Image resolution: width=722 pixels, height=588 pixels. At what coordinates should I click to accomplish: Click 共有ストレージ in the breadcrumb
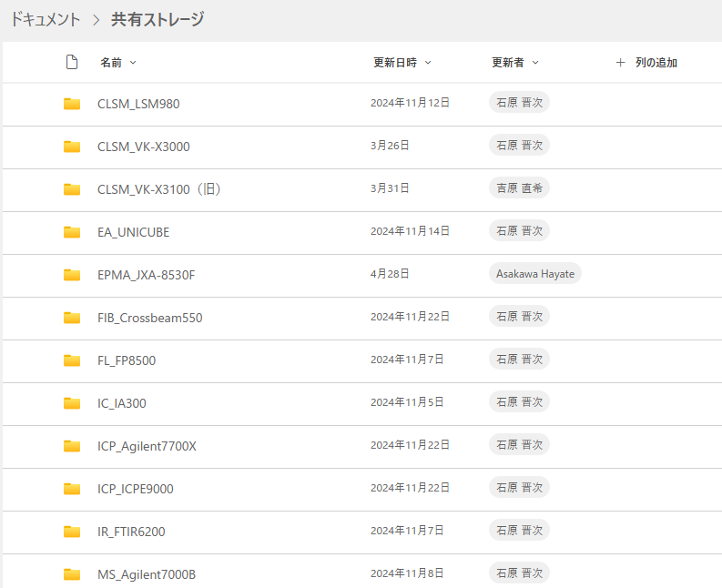(158, 19)
